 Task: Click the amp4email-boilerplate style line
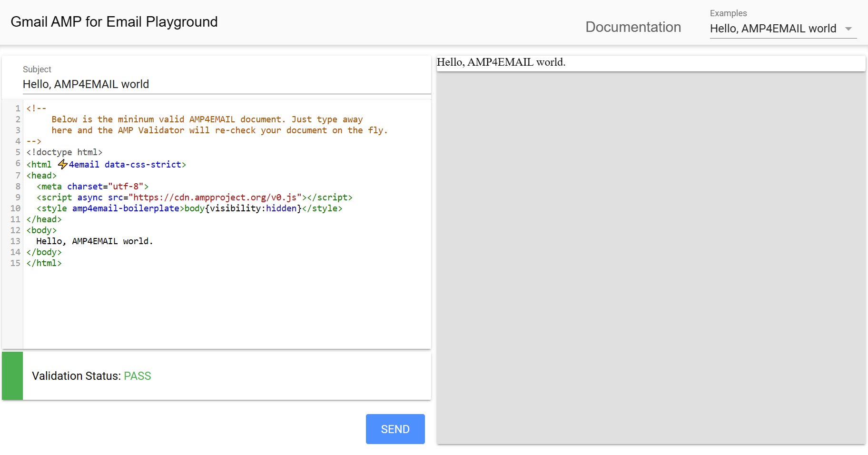point(189,208)
